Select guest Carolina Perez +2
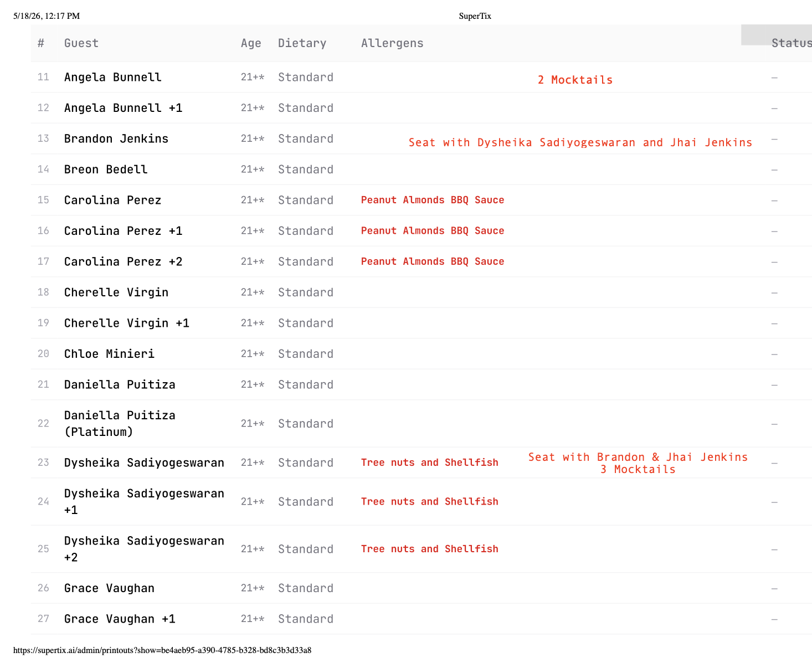This screenshot has height=668, width=812. click(x=124, y=261)
